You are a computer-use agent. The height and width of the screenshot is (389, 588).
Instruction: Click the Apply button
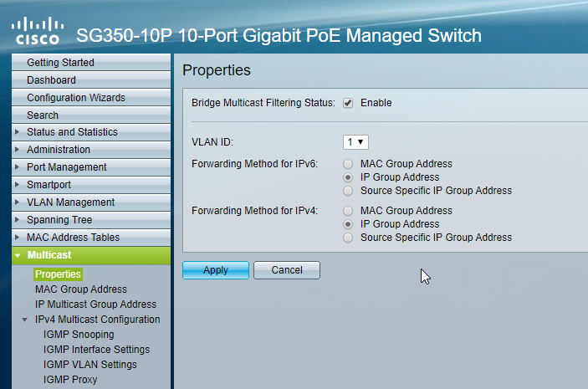point(216,270)
